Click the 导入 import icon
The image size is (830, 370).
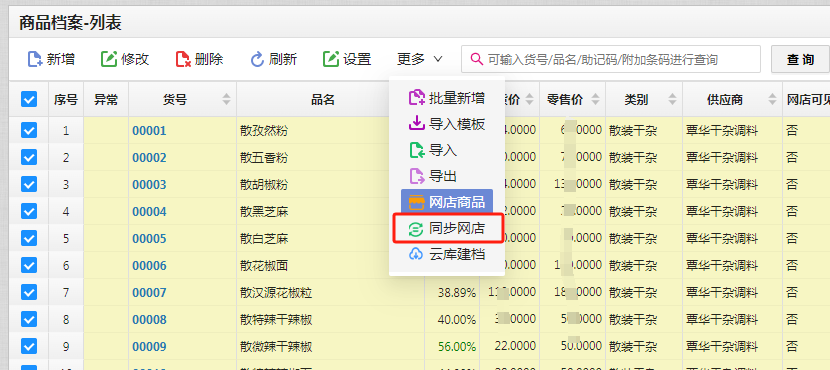[x=417, y=150]
